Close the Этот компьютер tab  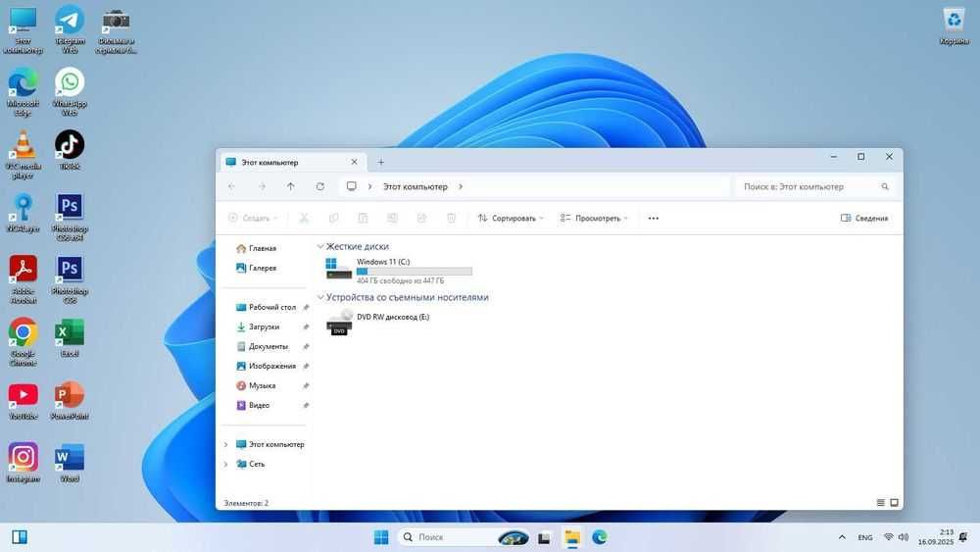(x=355, y=162)
